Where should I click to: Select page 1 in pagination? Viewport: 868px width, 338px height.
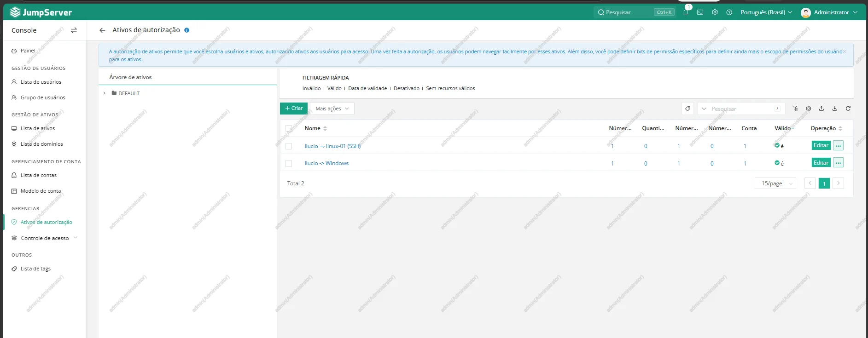(x=824, y=183)
